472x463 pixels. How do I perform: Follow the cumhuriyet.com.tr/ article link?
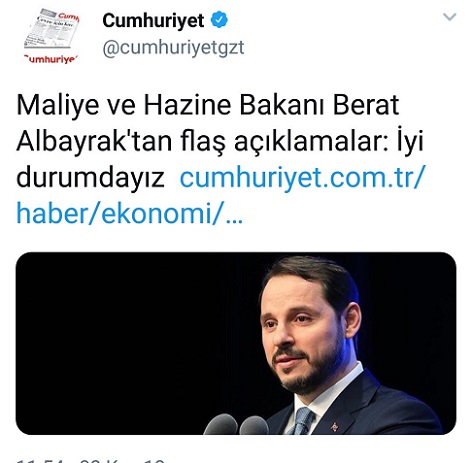point(303,177)
